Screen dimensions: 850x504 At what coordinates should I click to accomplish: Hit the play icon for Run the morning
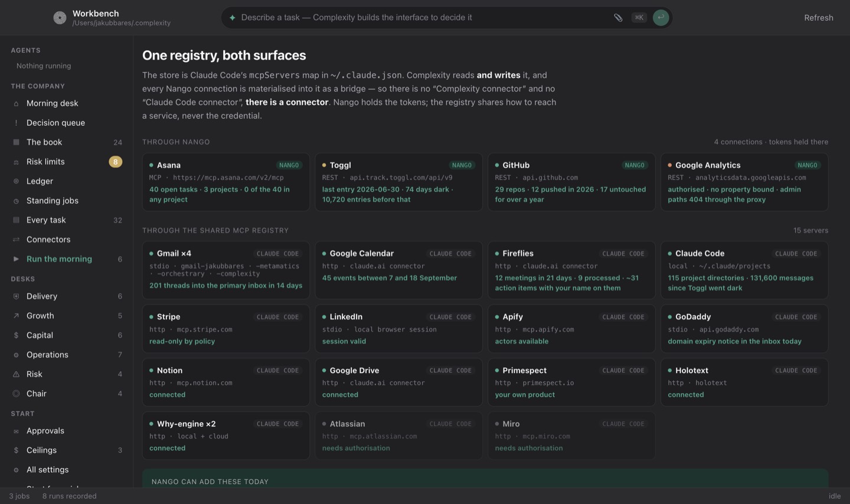coord(16,259)
